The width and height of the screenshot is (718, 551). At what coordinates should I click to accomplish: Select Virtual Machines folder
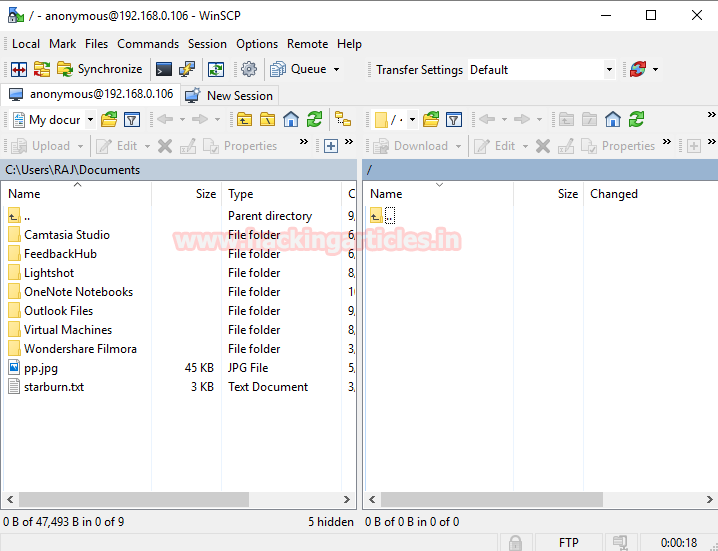[x=68, y=330]
